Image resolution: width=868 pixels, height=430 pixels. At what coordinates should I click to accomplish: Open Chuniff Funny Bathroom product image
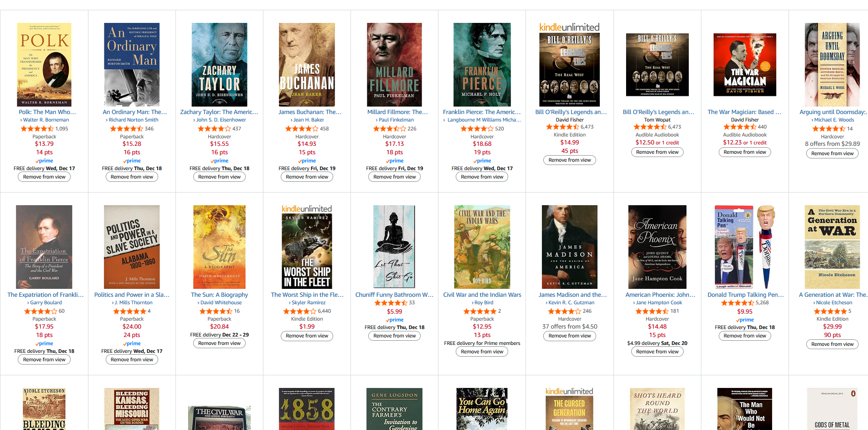tap(394, 246)
